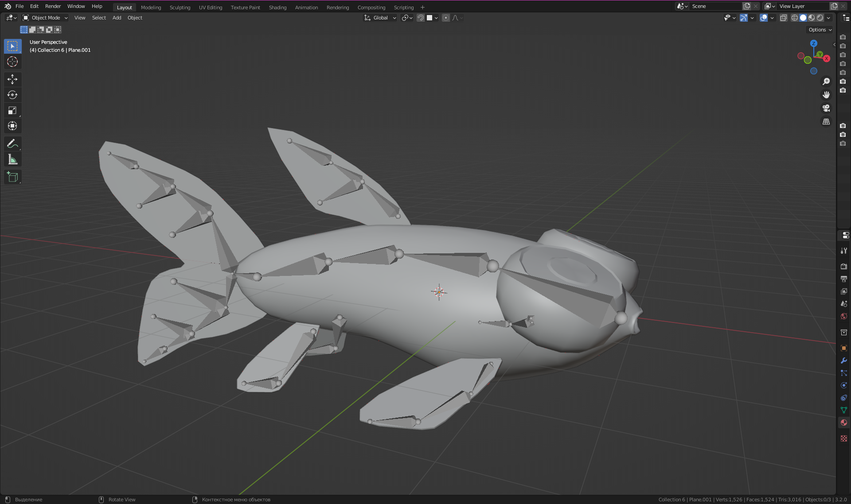Toggle X-ray display button
The height and width of the screenshot is (504, 851).
(x=783, y=18)
